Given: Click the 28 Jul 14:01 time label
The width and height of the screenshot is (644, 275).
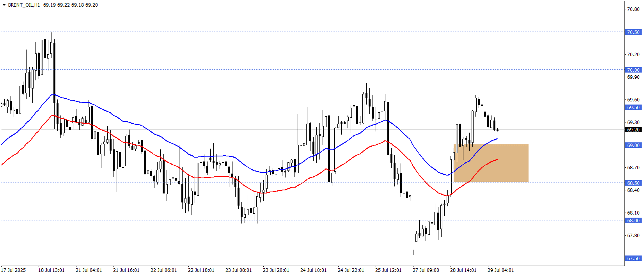Looking at the screenshot, I should point(463,270).
